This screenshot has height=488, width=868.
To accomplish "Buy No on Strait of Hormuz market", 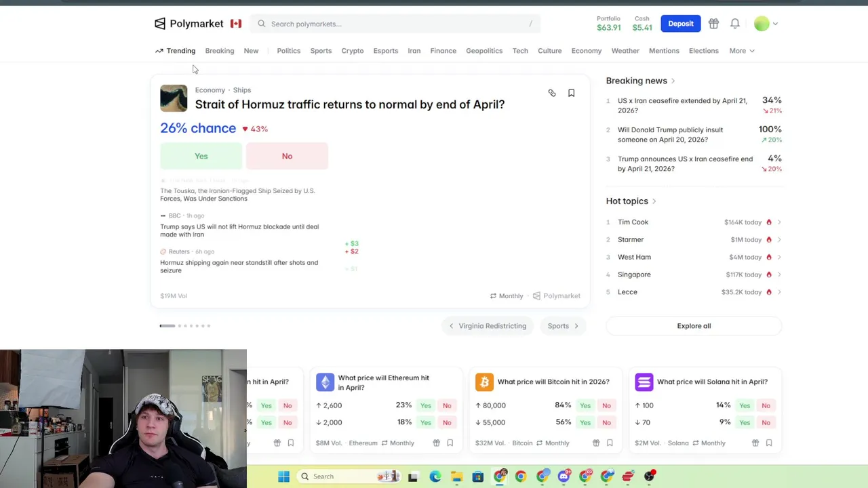I will 287,156.
